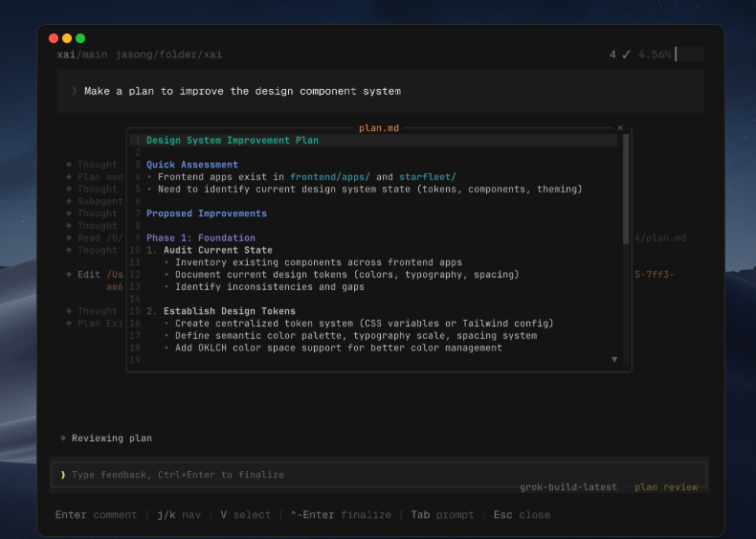Click the prompt chevron in feedback input

pyautogui.click(x=63, y=475)
